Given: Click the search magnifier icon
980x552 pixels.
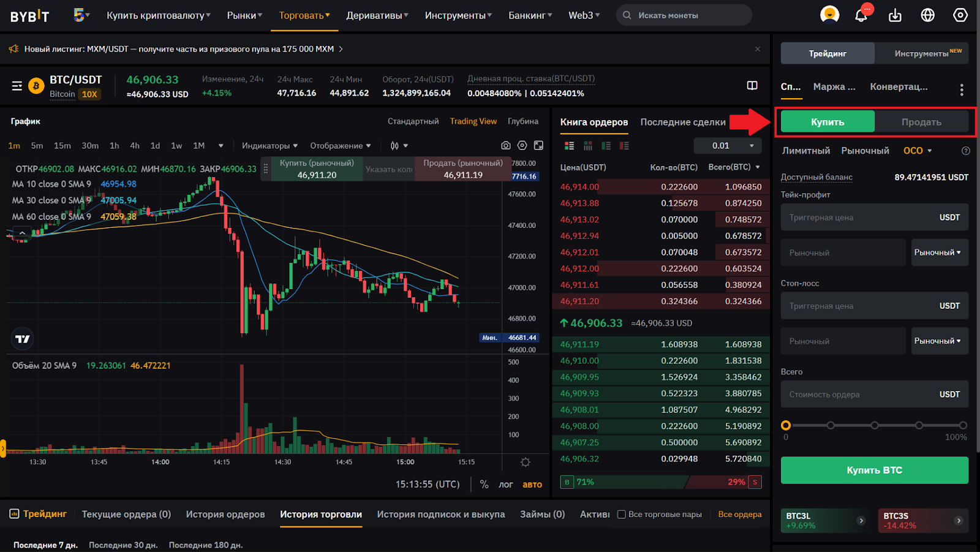Looking at the screenshot, I should [627, 15].
